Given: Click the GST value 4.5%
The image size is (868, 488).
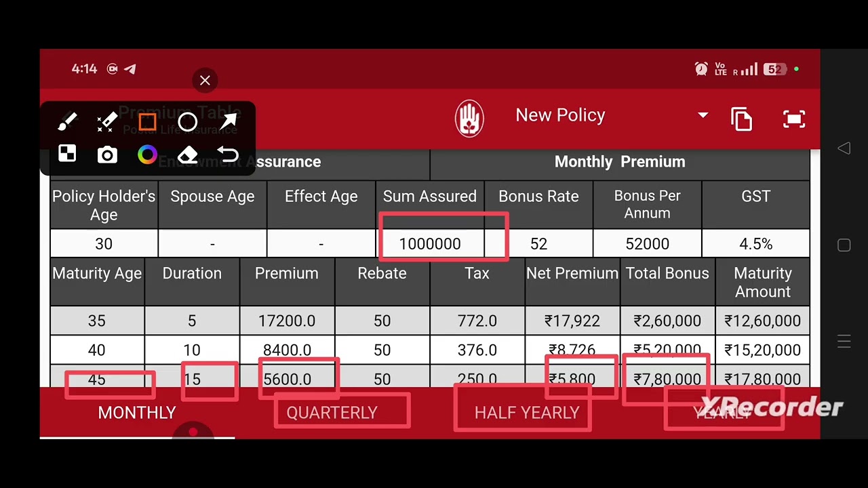Looking at the screenshot, I should click(755, 244).
